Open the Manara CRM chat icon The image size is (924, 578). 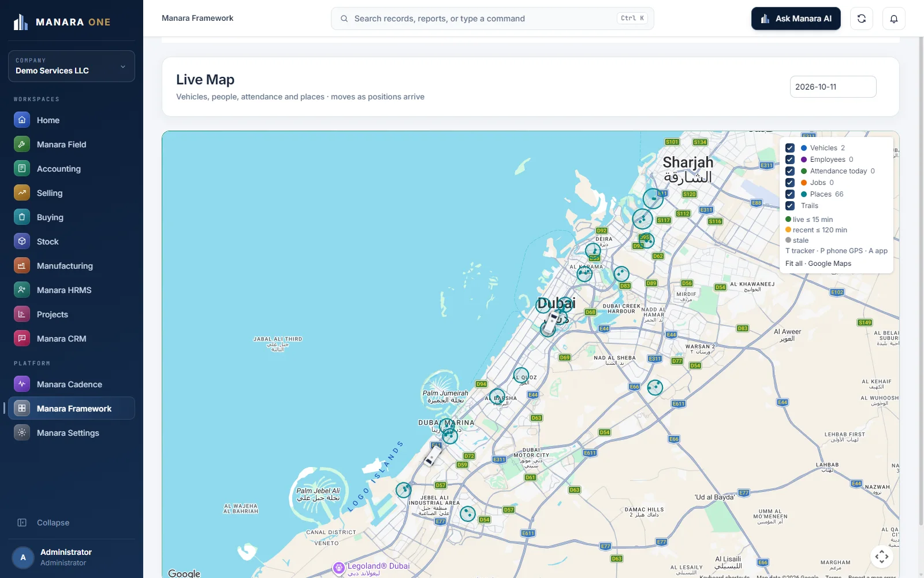[x=22, y=338]
